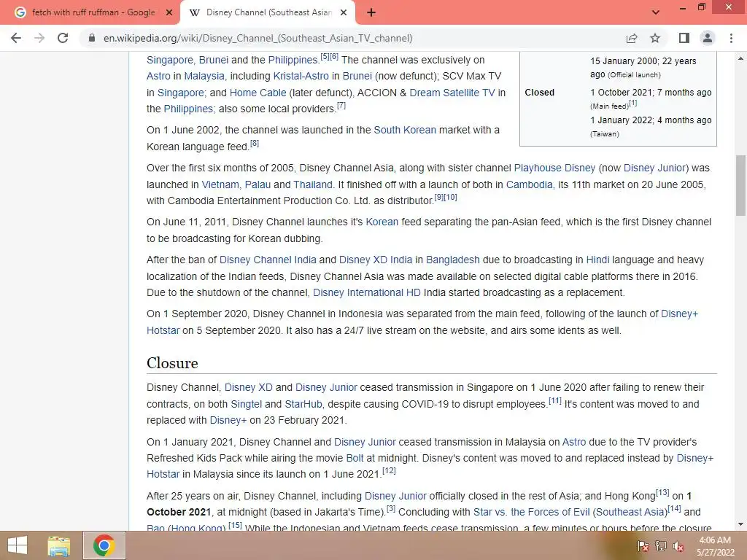Switch to the fetch with ruff ruffman tab
The image size is (747, 560).
click(93, 12)
